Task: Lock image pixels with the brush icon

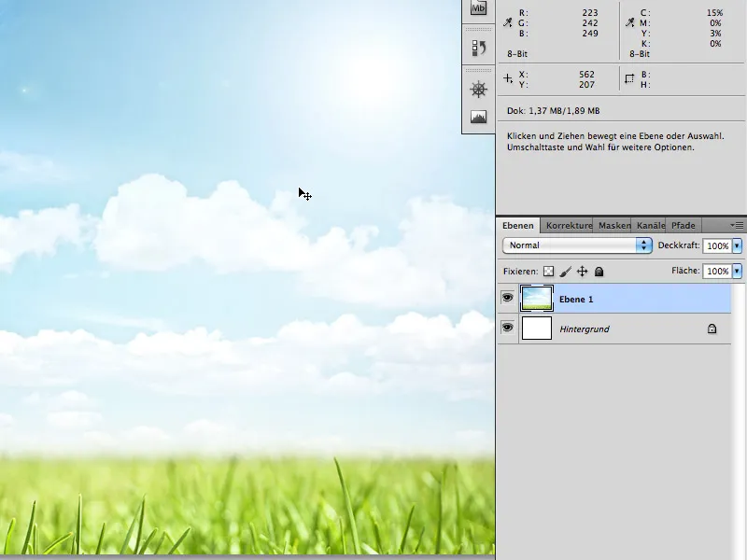Action: [566, 272]
